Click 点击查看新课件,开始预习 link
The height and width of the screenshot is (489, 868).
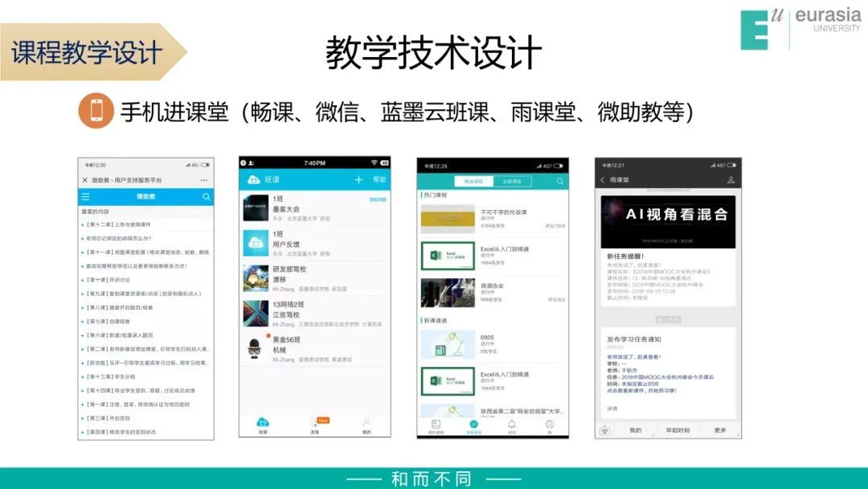(641, 391)
